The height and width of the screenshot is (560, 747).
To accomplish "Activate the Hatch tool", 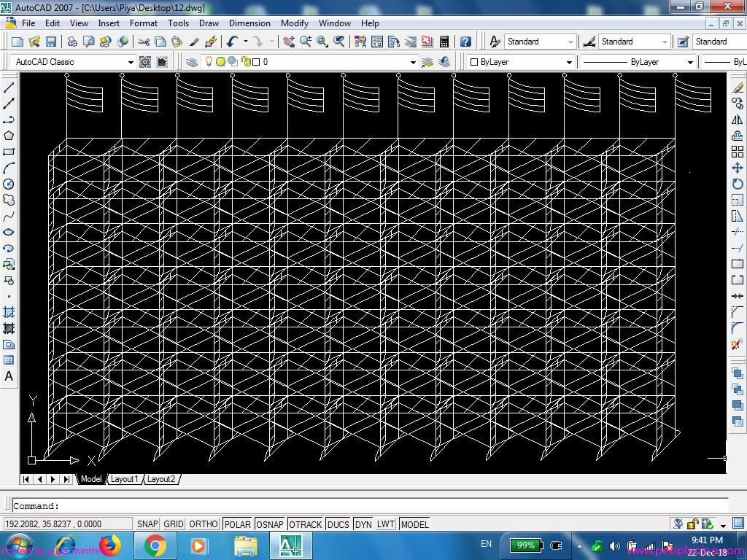I will [x=9, y=312].
